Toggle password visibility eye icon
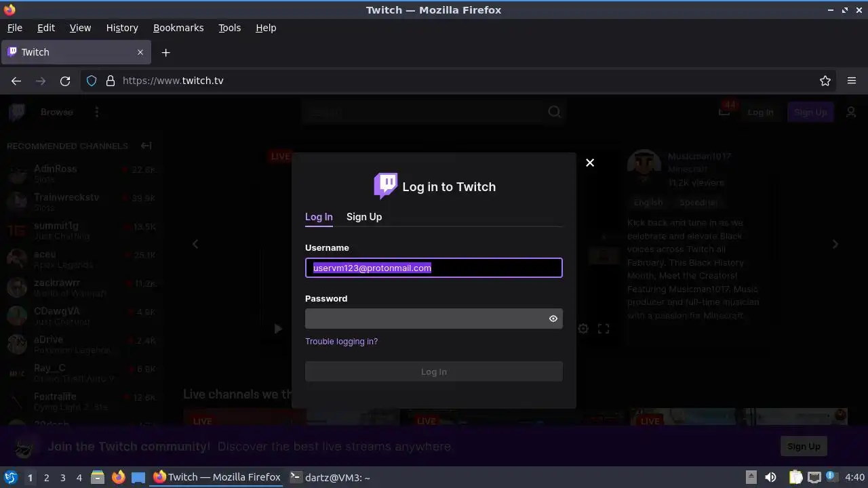Image resolution: width=868 pixels, height=488 pixels. [x=553, y=319]
